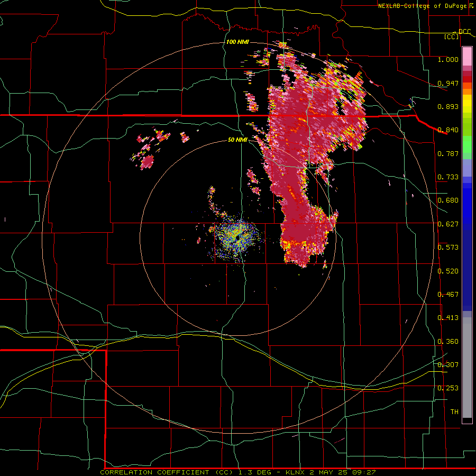
Task: Click the 50 NMI range ring label
Action: click(x=237, y=140)
